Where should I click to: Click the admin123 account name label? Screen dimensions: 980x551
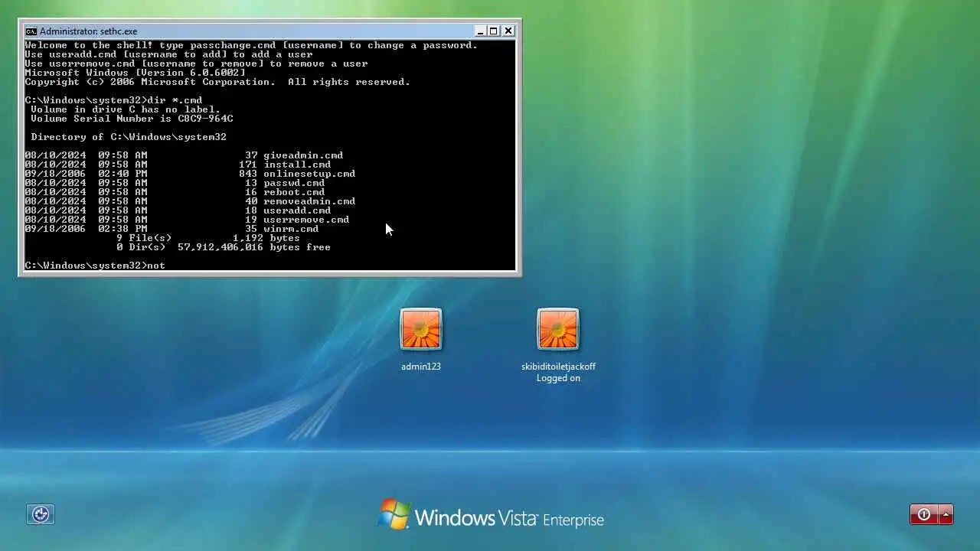(420, 367)
